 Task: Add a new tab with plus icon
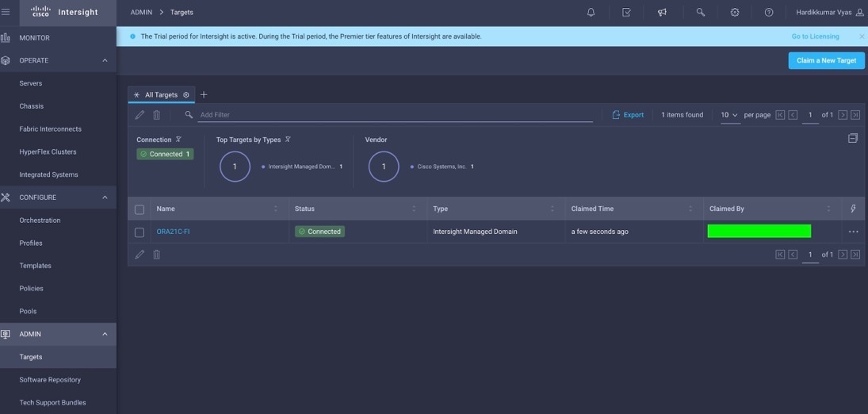coord(204,94)
